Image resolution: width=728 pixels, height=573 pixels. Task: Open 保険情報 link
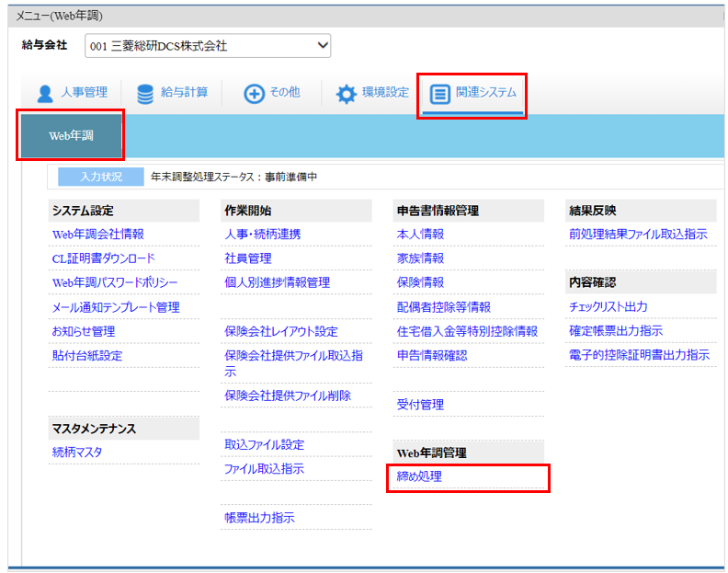421,282
